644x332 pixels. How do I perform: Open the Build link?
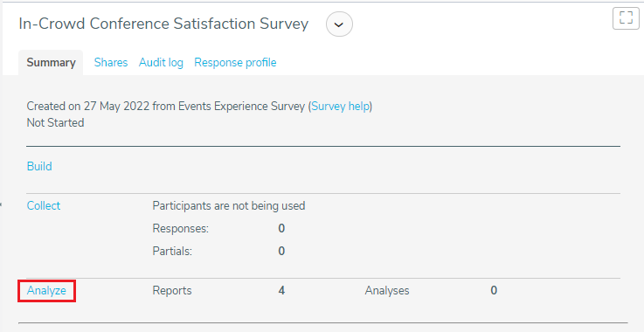pos(39,166)
